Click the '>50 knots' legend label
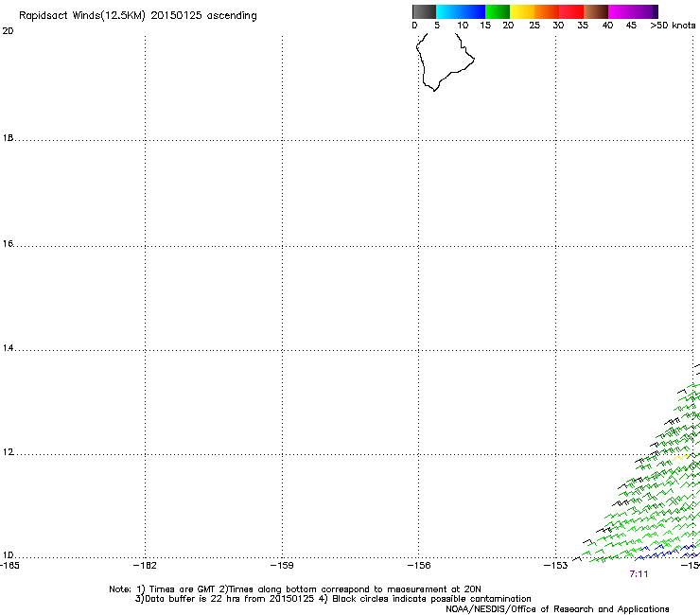Screen dimensions: 700x615 click(x=673, y=26)
